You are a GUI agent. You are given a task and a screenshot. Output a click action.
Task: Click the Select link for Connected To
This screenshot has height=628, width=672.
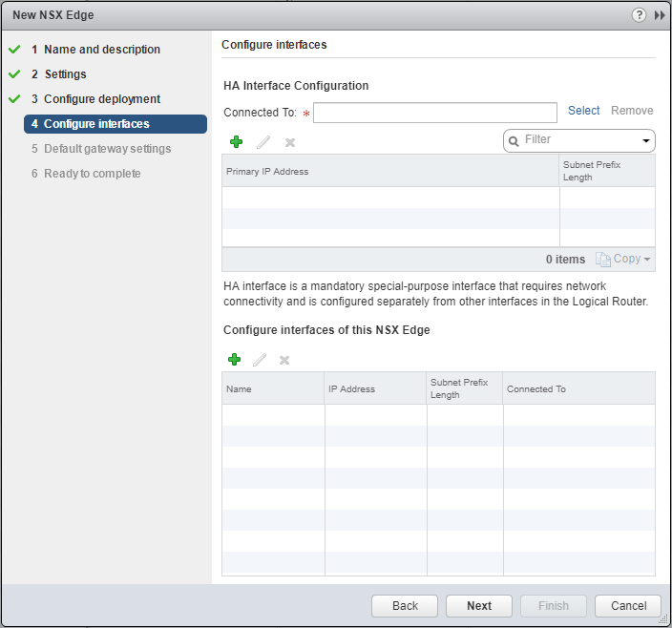(x=583, y=111)
